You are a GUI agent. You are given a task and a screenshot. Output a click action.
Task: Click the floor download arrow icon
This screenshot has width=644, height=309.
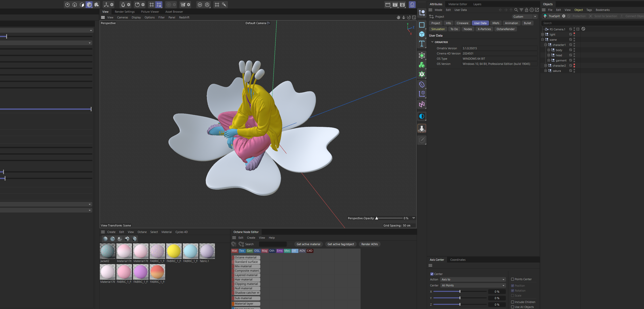click(422, 128)
